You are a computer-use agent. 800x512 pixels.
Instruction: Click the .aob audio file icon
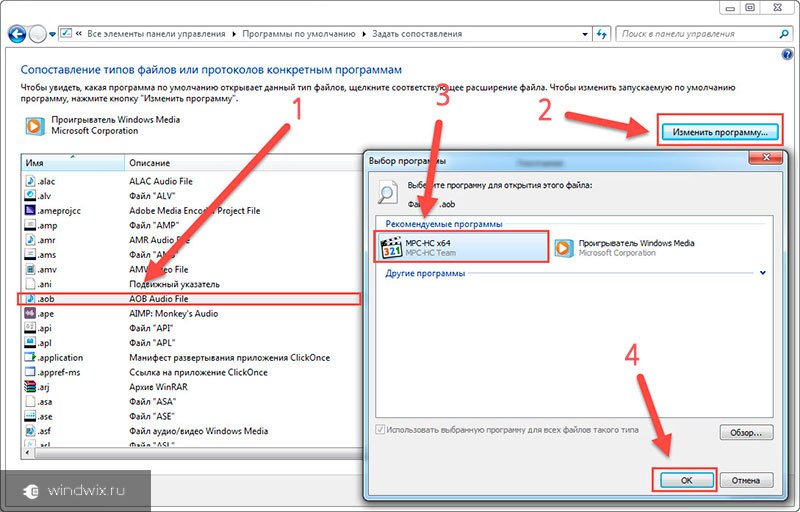click(30, 299)
